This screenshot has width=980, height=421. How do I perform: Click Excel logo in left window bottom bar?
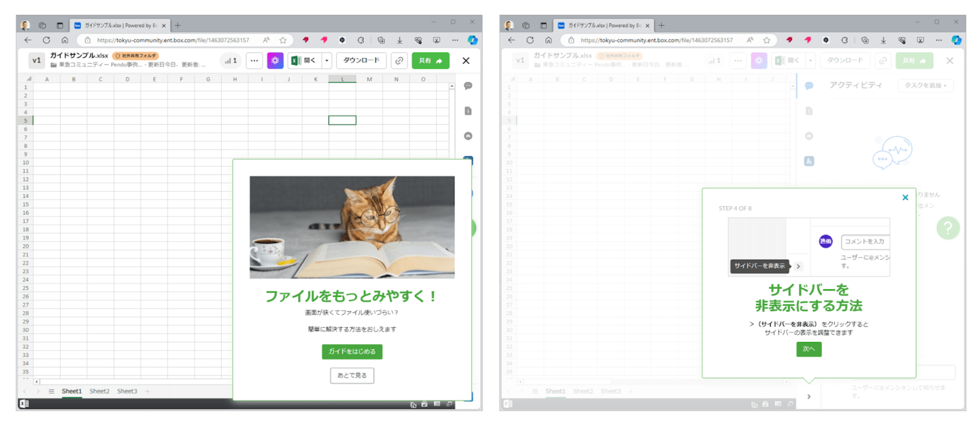(x=24, y=404)
